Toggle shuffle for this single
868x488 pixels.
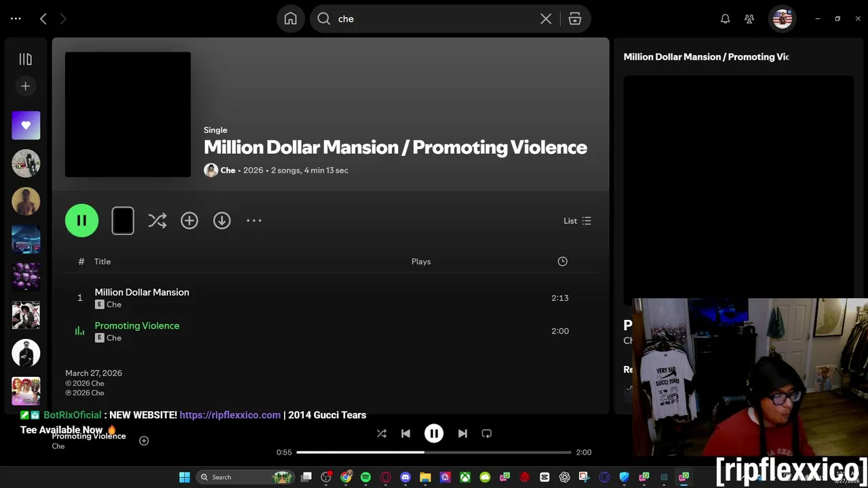pyautogui.click(x=157, y=220)
